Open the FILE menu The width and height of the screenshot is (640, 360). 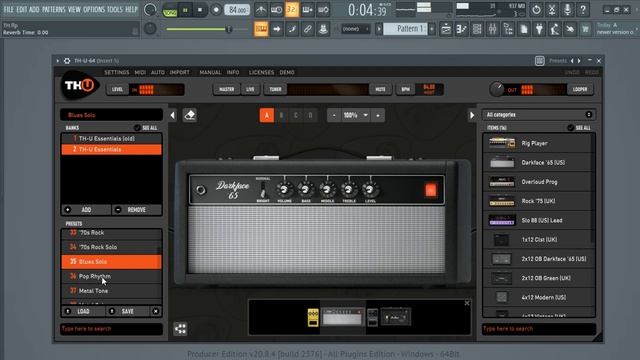8,9
